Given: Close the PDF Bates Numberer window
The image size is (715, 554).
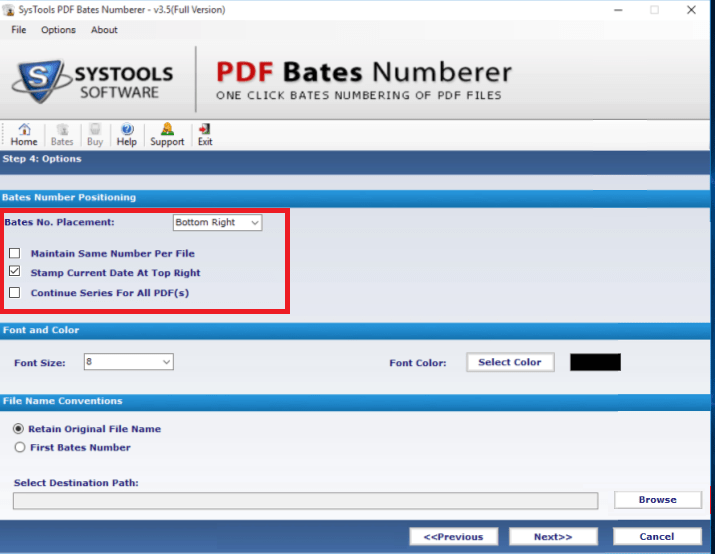Looking at the screenshot, I should (x=691, y=10).
